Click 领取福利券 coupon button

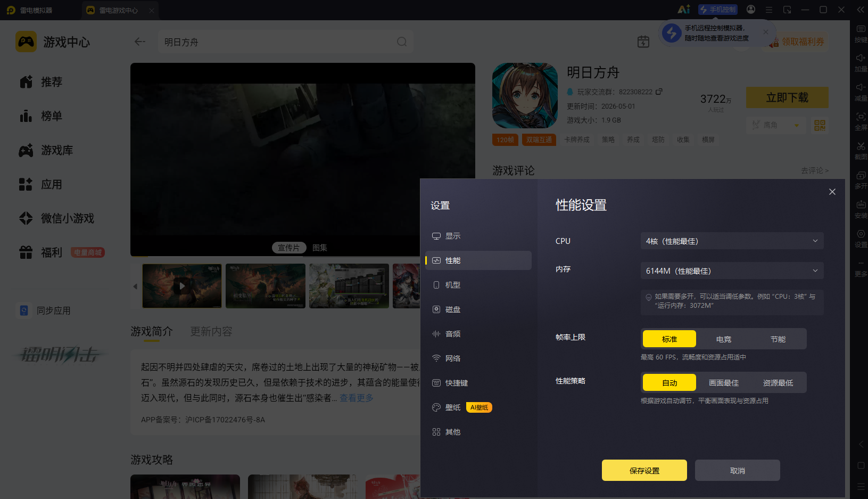(x=797, y=42)
